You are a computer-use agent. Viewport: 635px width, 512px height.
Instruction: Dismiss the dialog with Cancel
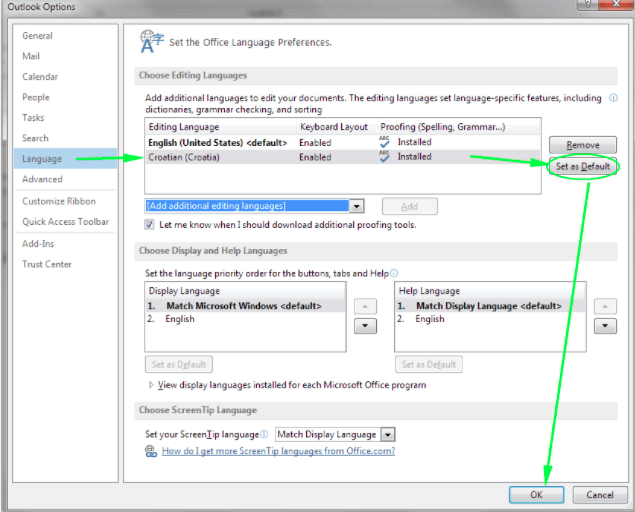pyautogui.click(x=600, y=495)
